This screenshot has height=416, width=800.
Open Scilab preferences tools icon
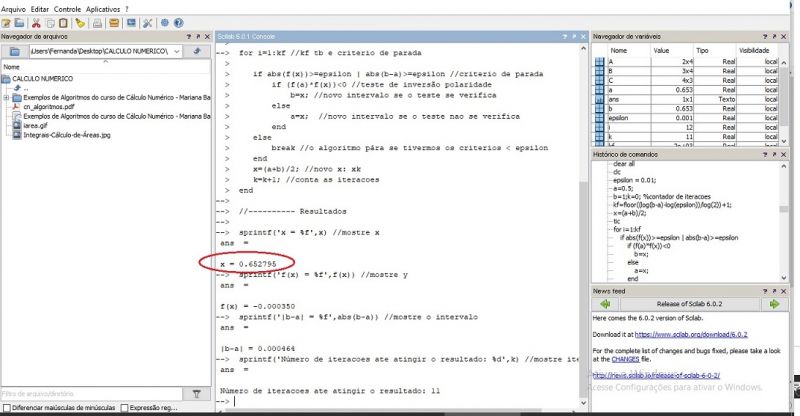tap(149, 22)
